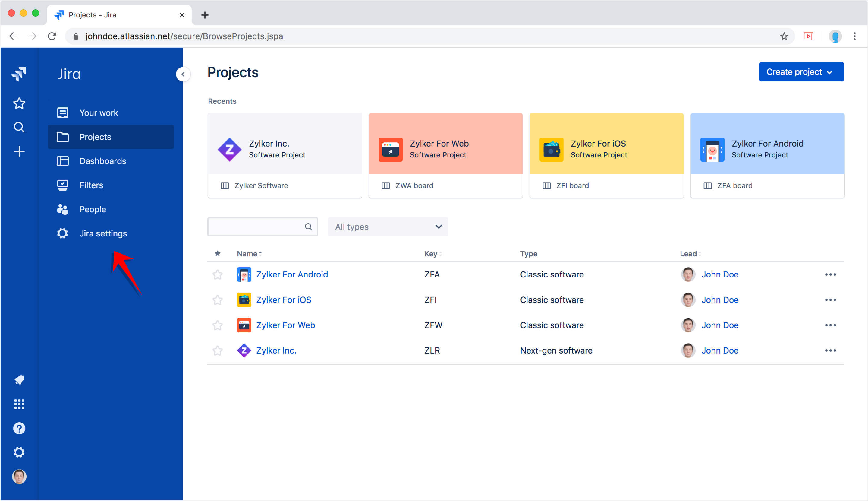Click Jira settings gear icon
Screen dimensions: 868x501
(x=61, y=233)
